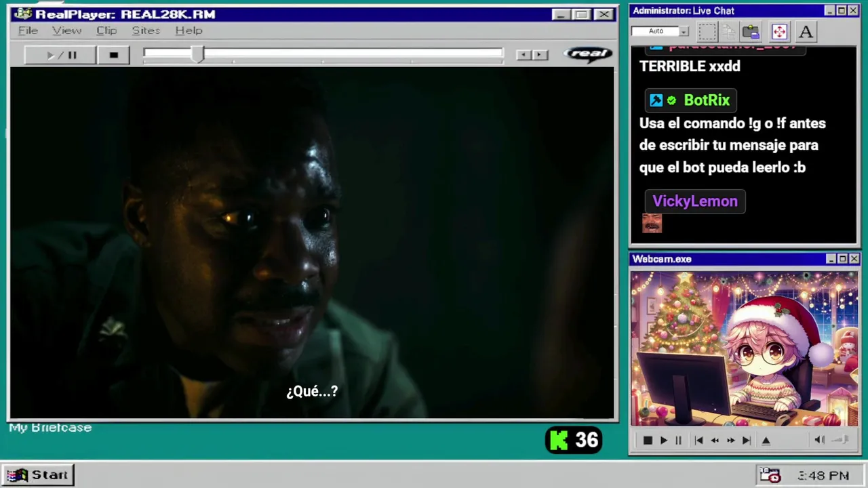This screenshot has width=868, height=488.
Task: Click the green K logo viewer counter
Action: (574, 441)
